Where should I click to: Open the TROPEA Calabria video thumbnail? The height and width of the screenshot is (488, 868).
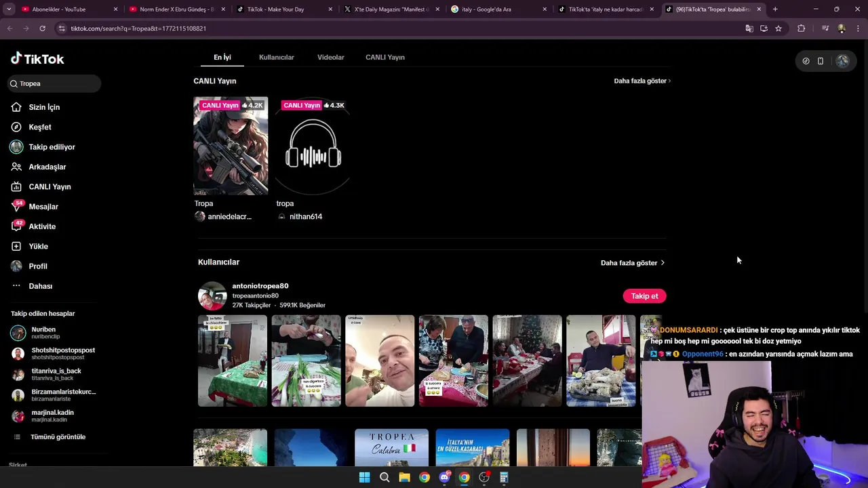(391, 447)
